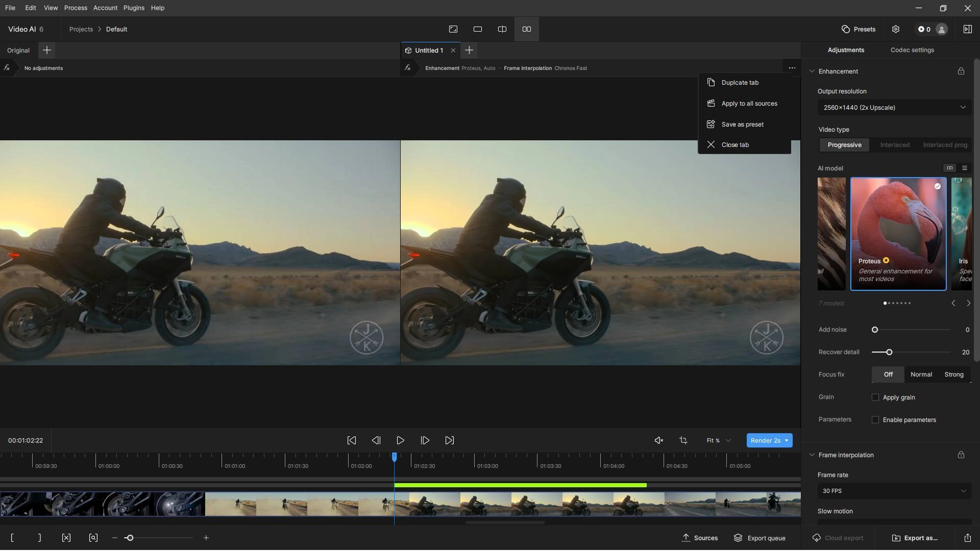This screenshot has height=551, width=980.
Task: Add a new tab next to Untitled 1
Action: [x=469, y=50]
